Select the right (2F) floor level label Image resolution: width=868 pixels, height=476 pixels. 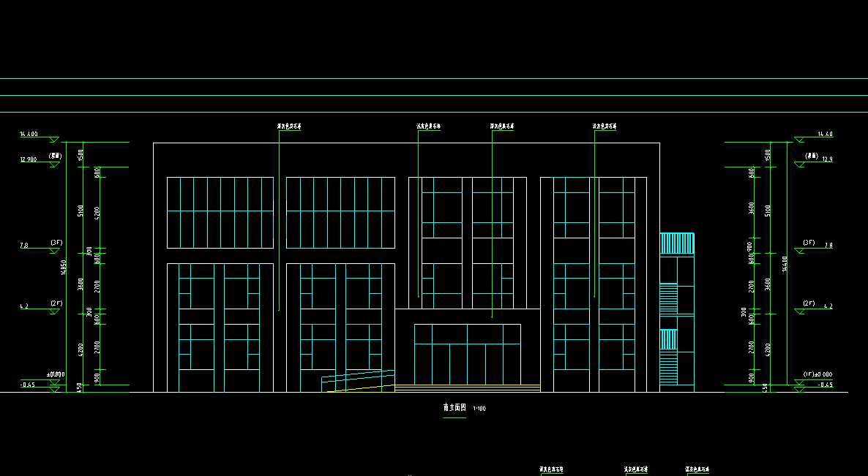[x=809, y=303]
